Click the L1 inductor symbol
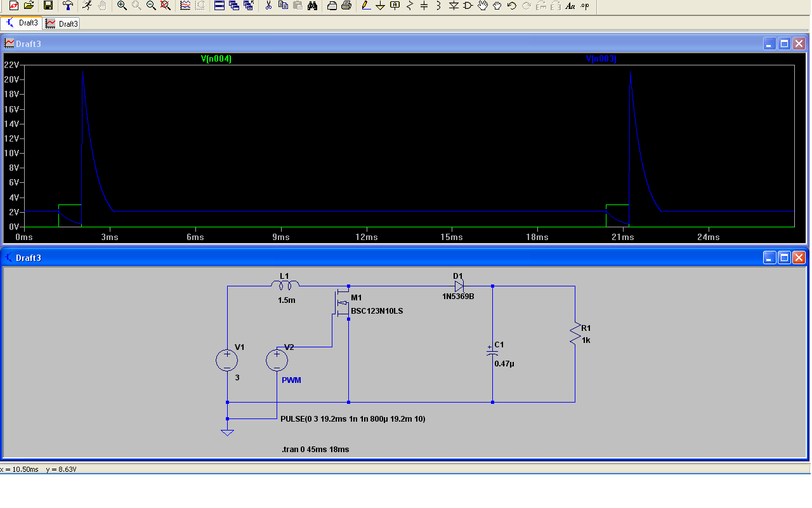 [284, 284]
